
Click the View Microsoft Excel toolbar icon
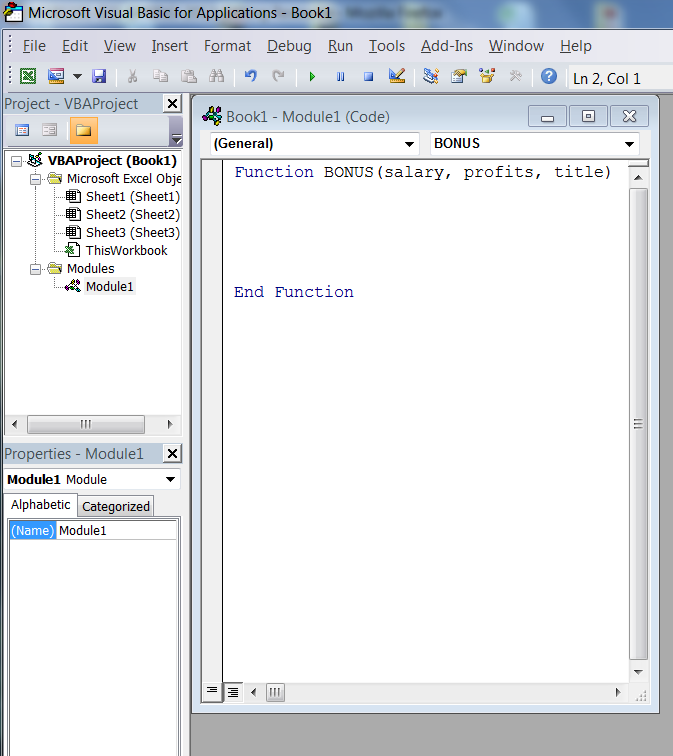pos(28,76)
